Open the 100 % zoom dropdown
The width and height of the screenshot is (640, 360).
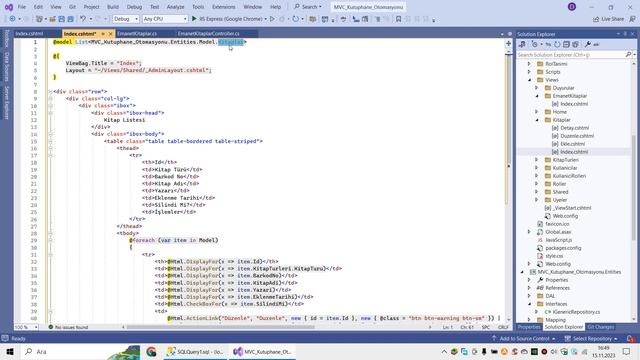coord(26,327)
